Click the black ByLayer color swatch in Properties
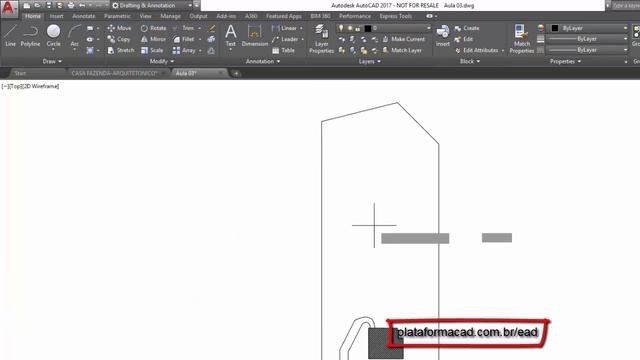This screenshot has height=360, width=640. pos(555,28)
